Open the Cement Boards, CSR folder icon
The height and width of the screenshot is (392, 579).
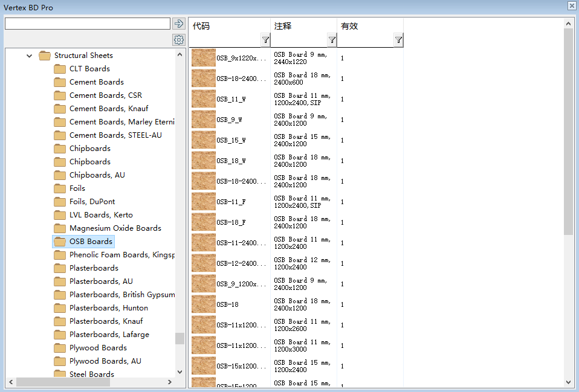pyautogui.click(x=60, y=95)
